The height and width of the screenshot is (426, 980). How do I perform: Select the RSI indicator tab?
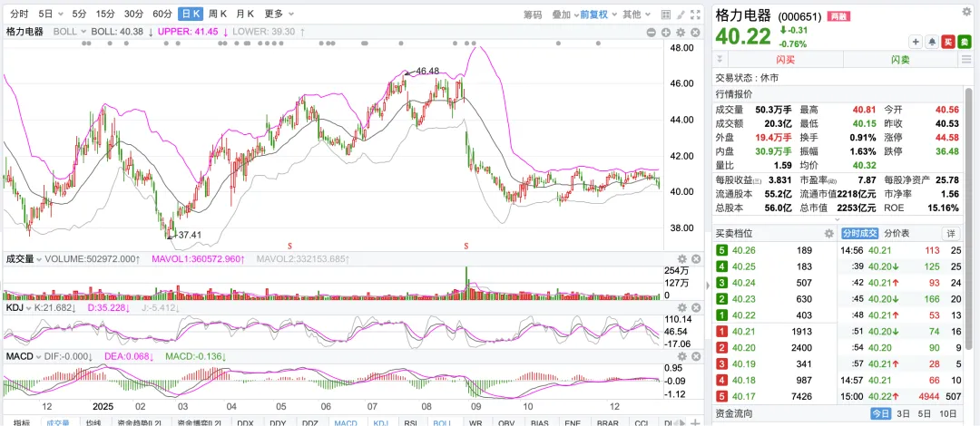coord(411,421)
